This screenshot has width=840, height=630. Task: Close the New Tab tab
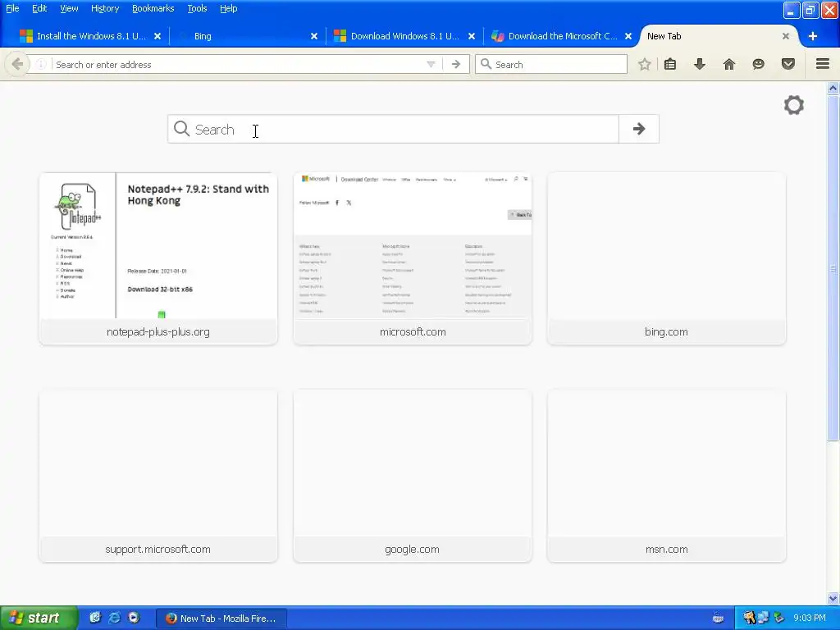tap(785, 36)
